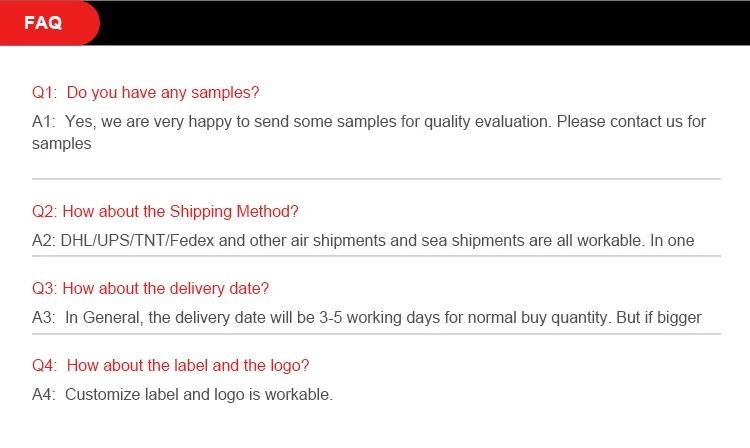Click the "Q1:" label text
The image size is (750, 448).
[44, 92]
